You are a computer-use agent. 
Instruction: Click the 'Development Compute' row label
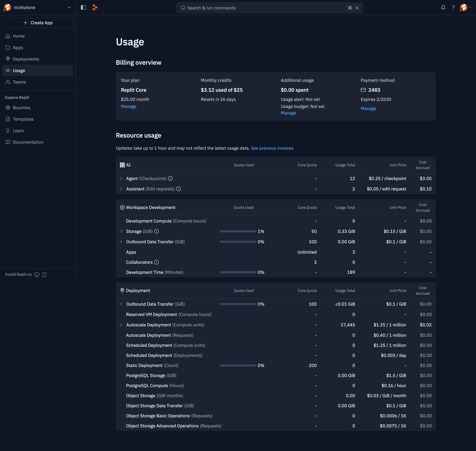(x=149, y=221)
